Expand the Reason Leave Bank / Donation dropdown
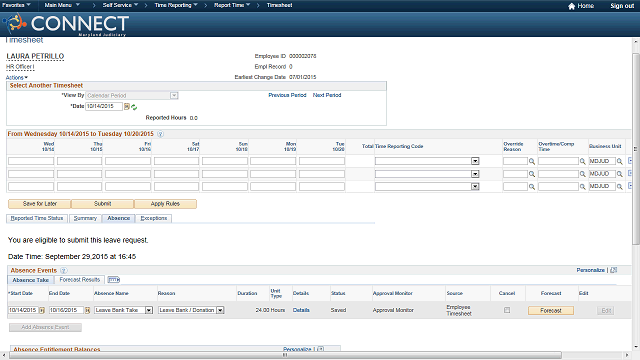The width and height of the screenshot is (640, 360). coord(220,310)
